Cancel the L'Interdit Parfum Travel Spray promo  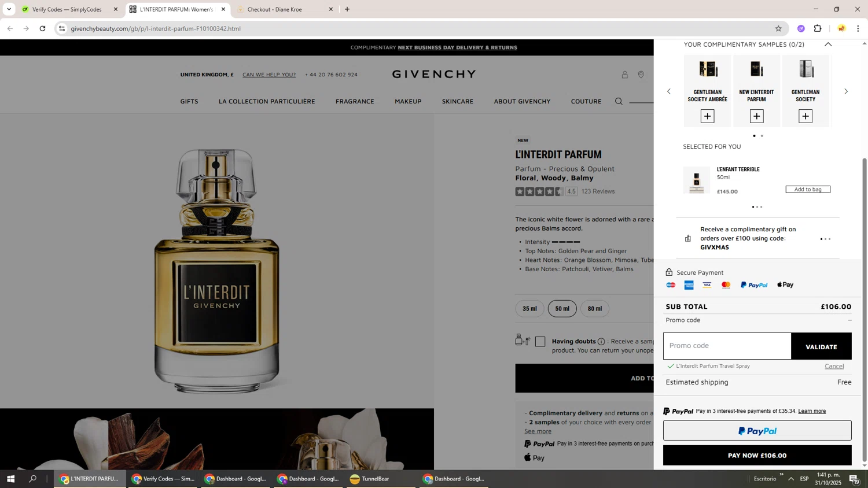coord(834,366)
